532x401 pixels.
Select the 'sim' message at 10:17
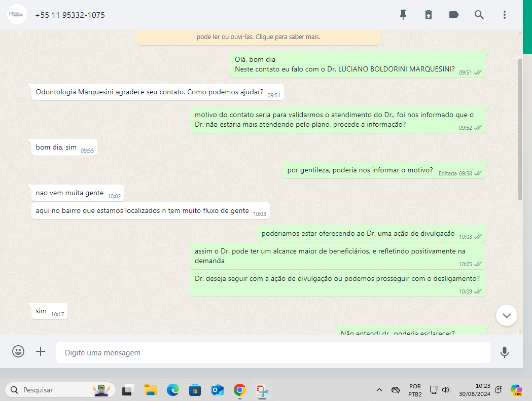click(49, 311)
